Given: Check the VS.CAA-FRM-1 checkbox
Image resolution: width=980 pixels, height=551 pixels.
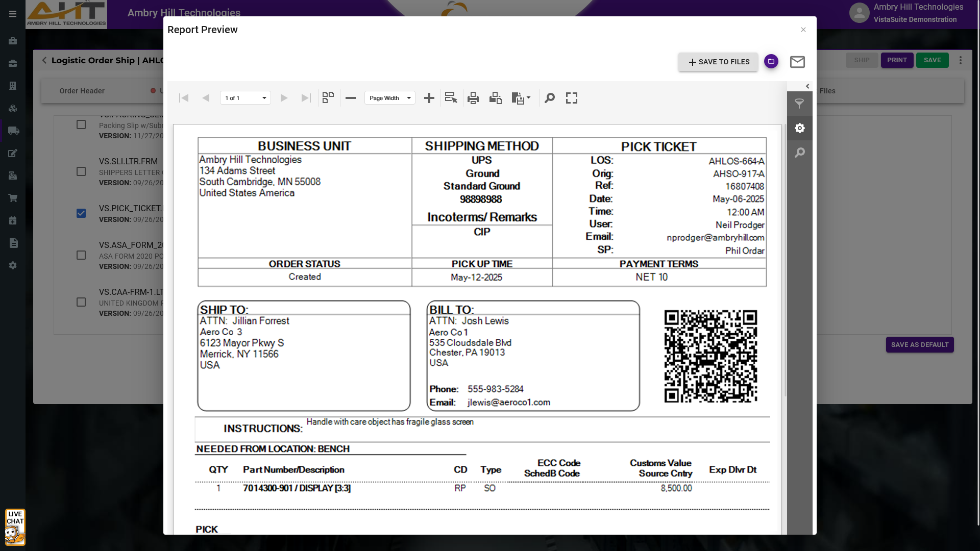Looking at the screenshot, I should [x=81, y=302].
